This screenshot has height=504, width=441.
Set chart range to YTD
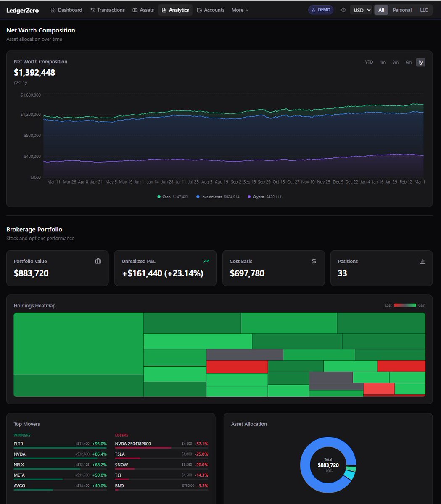point(369,62)
